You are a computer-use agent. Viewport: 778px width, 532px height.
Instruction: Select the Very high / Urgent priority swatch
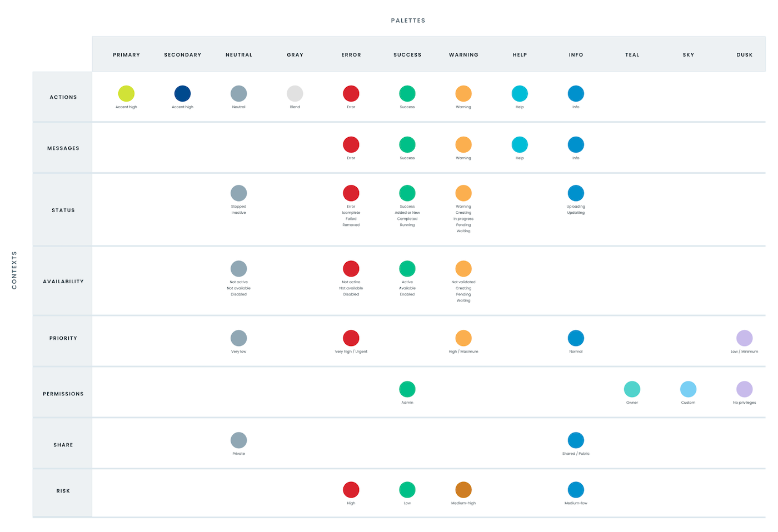click(351, 337)
